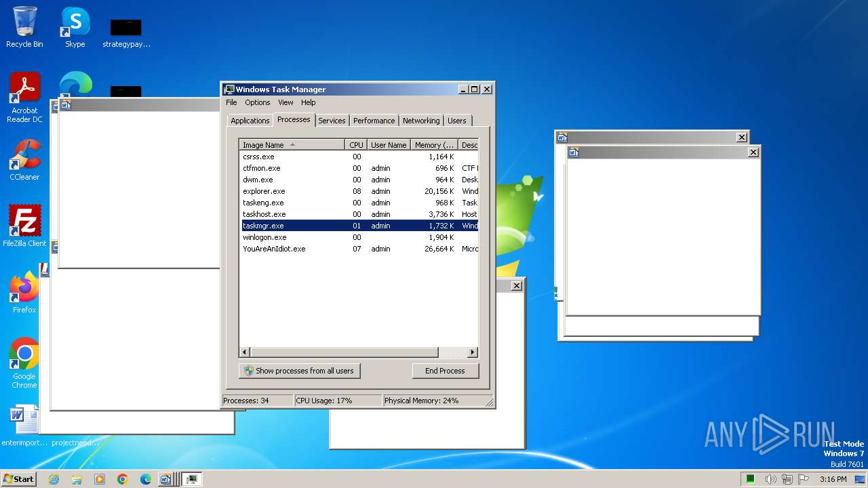Click the horizontal scrollbar thumb in process list
The height and width of the screenshot is (488, 868).
tap(344, 352)
